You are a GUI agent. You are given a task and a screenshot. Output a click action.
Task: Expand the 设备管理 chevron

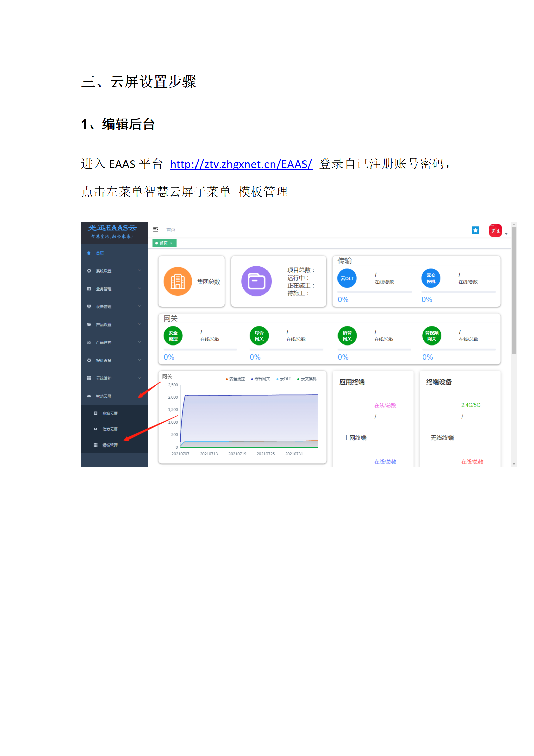pyautogui.click(x=139, y=306)
